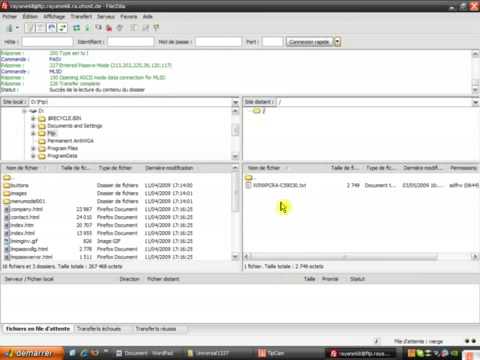The width and height of the screenshot is (480, 360).
Task: Toggle message log display in toolbar
Action: click(30, 28)
